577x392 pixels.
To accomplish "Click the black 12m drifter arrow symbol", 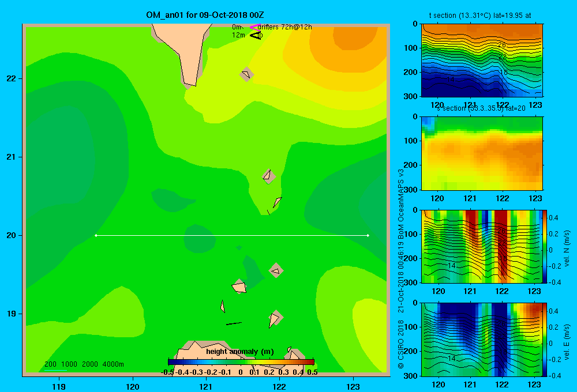I will (x=256, y=35).
